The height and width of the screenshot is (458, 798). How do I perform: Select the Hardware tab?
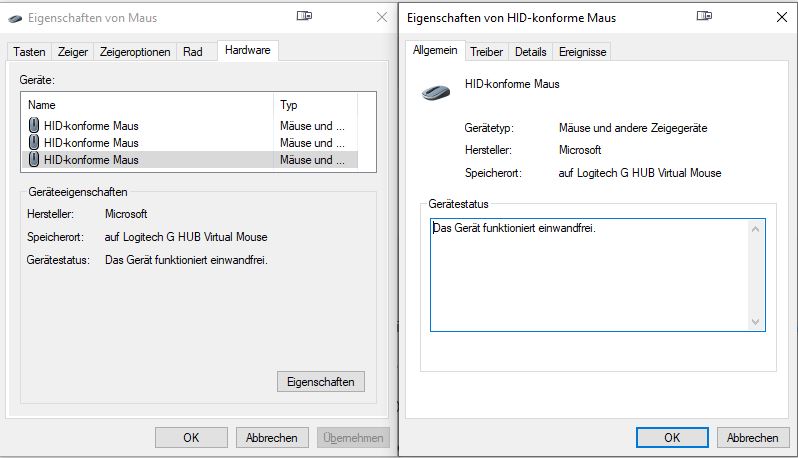tap(248, 50)
